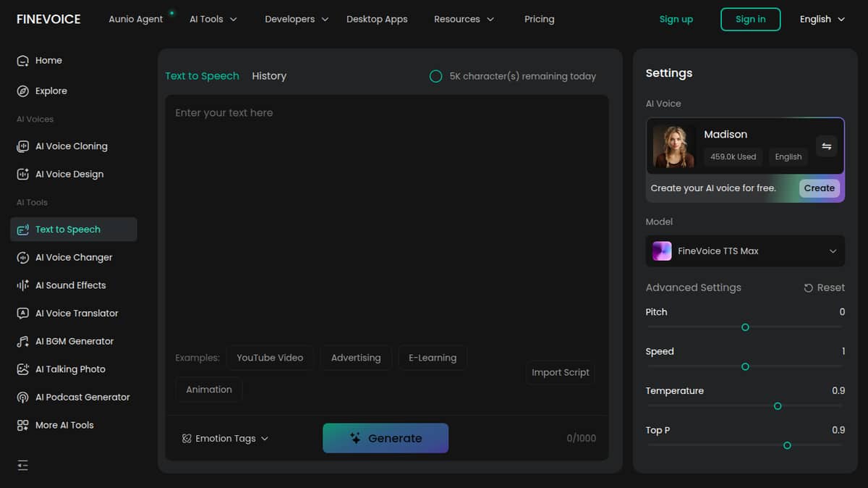
Task: Click the characters remaining circle indicator
Action: pyautogui.click(x=435, y=76)
